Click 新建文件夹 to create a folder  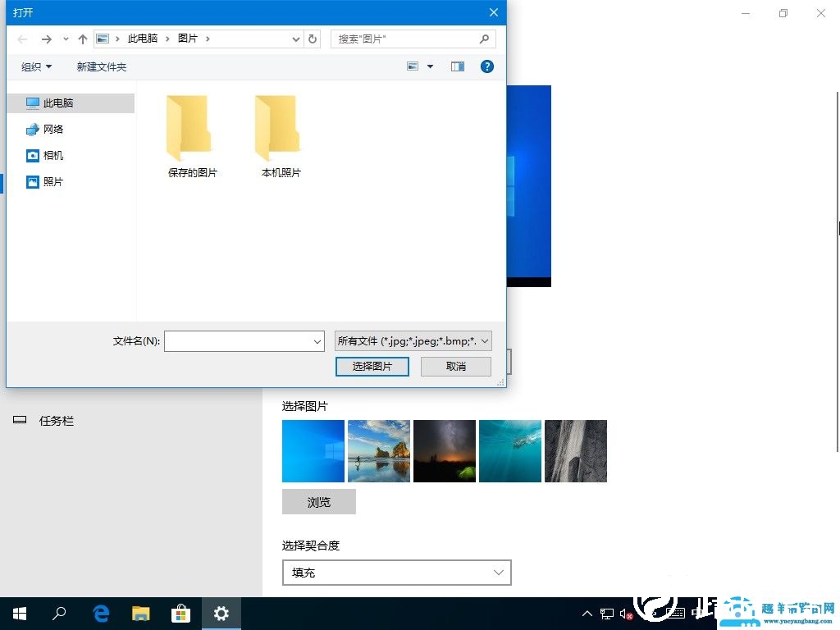[x=101, y=66]
